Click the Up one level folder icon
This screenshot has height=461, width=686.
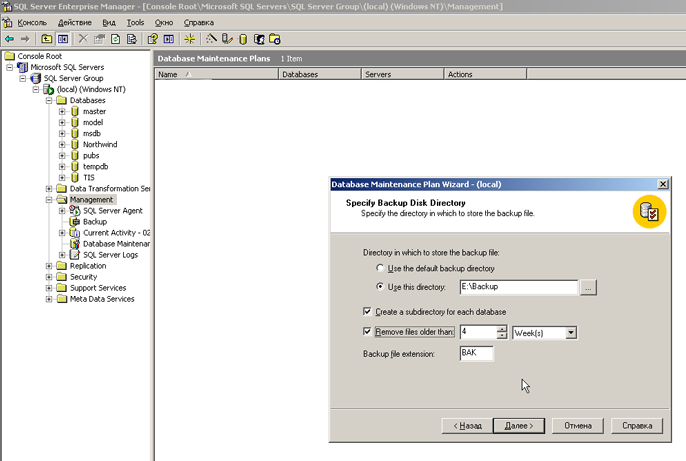[x=46, y=38]
